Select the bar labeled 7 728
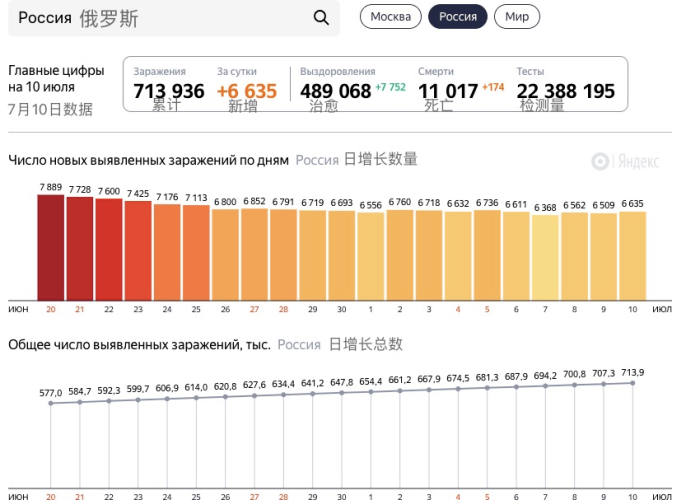The width and height of the screenshot is (700, 500). pos(79,249)
